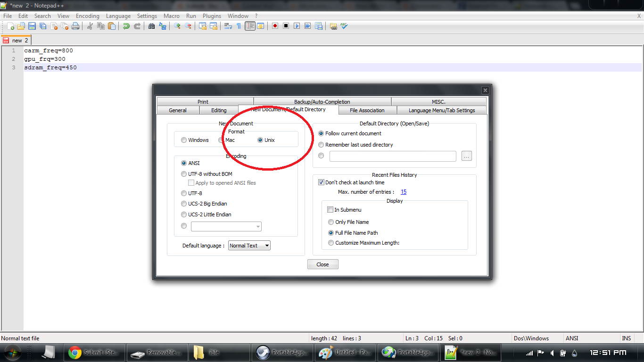644x362 pixels.
Task: Click Run Macro Multiple Times icon
Action: 307,26
